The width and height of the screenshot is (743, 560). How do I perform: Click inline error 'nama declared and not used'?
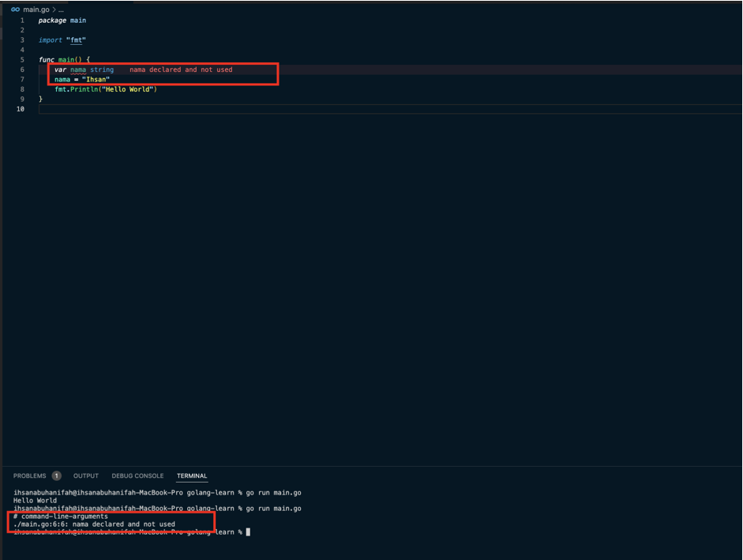[x=181, y=70]
